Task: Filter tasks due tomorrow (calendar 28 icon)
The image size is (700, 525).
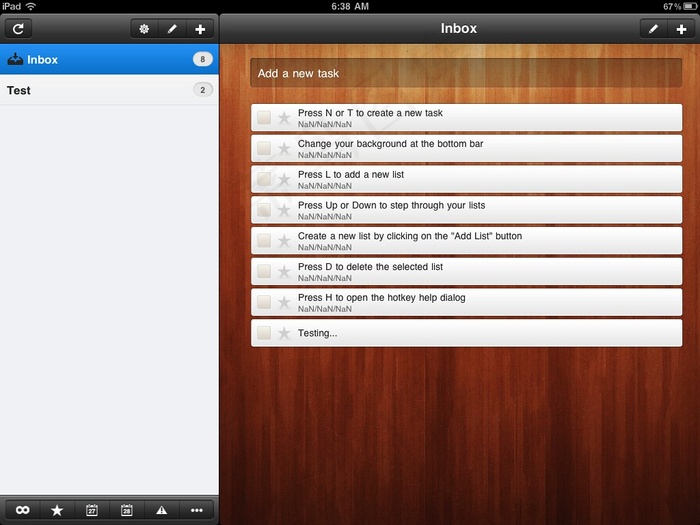Action: [127, 510]
